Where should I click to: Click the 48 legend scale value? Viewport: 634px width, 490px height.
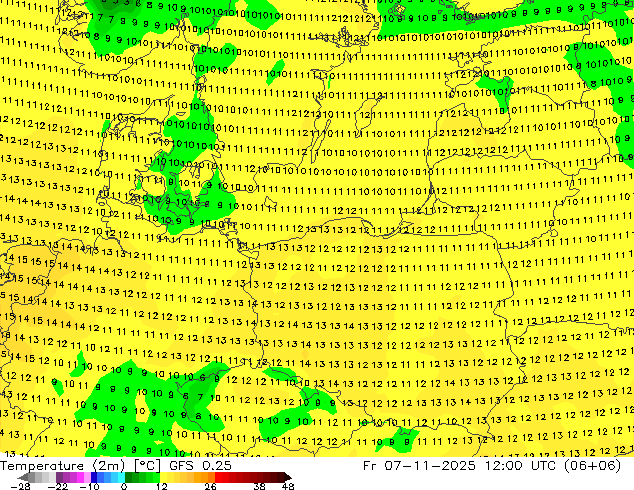coord(288,486)
